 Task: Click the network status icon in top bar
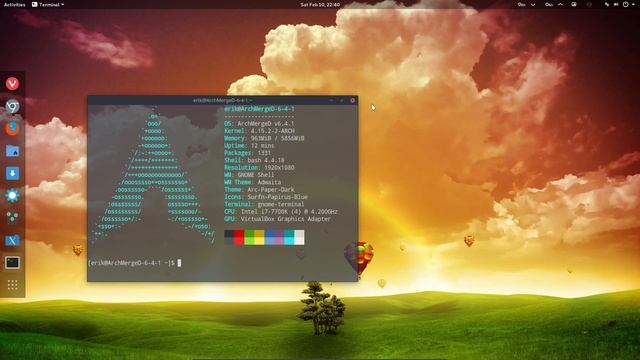click(607, 4)
